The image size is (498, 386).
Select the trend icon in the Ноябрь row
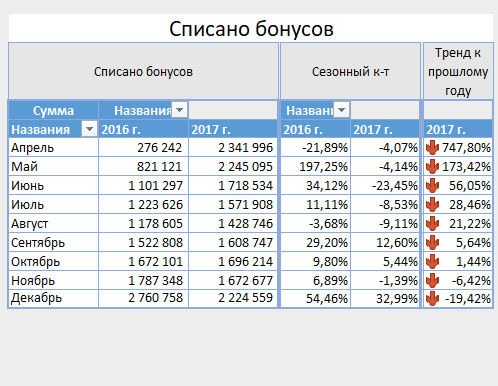[432, 281]
